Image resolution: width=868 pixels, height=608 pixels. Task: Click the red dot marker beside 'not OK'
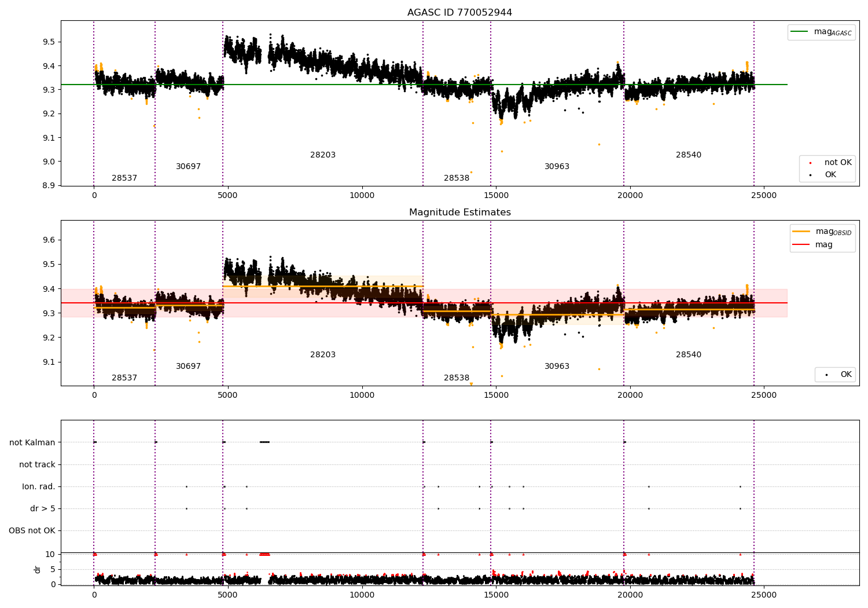tap(810, 163)
